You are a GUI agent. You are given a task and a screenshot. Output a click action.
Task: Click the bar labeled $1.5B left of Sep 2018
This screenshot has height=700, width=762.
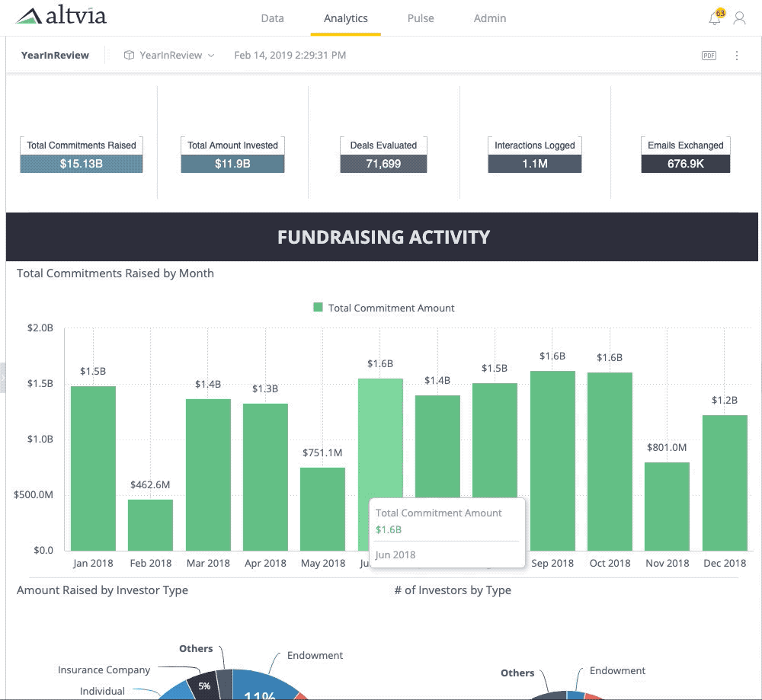pos(495,440)
